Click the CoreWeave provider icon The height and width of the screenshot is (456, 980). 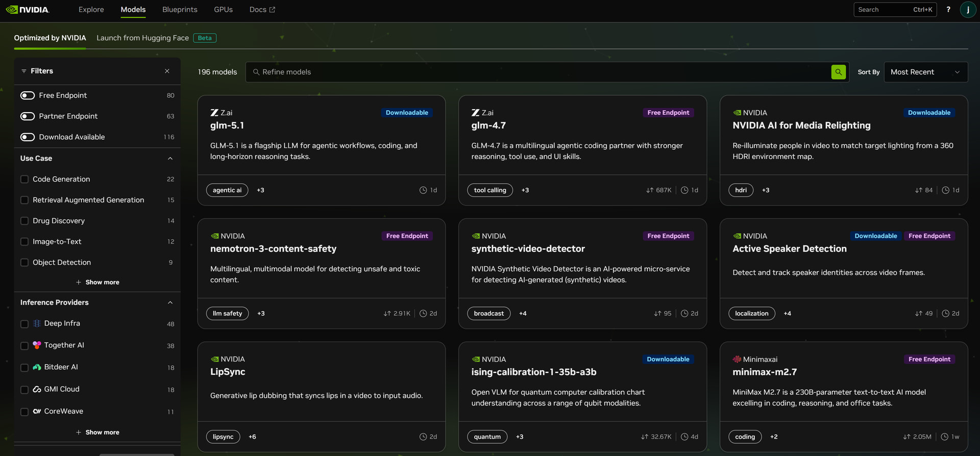(x=37, y=411)
